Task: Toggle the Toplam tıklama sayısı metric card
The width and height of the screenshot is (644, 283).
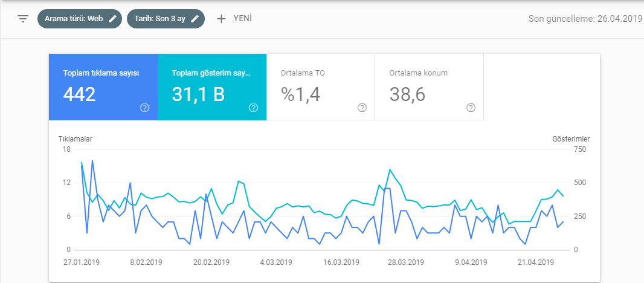Action: 103,87
